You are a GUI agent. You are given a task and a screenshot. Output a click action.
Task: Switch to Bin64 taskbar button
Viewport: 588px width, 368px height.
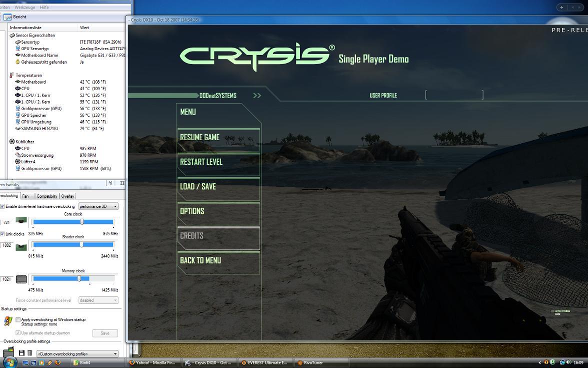pos(97,362)
